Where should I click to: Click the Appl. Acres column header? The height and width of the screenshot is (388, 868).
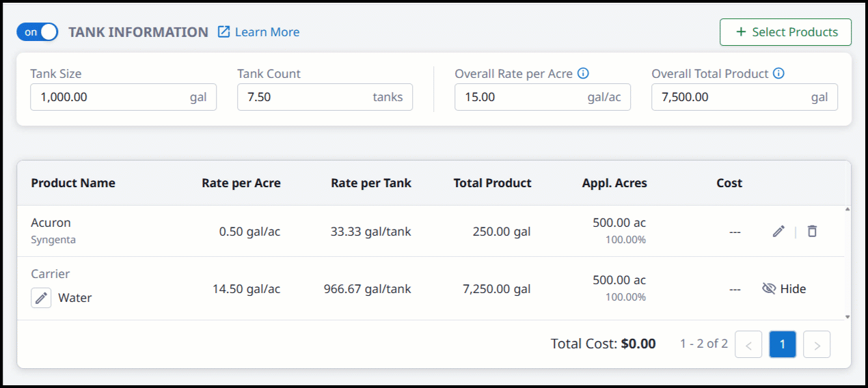coord(614,183)
